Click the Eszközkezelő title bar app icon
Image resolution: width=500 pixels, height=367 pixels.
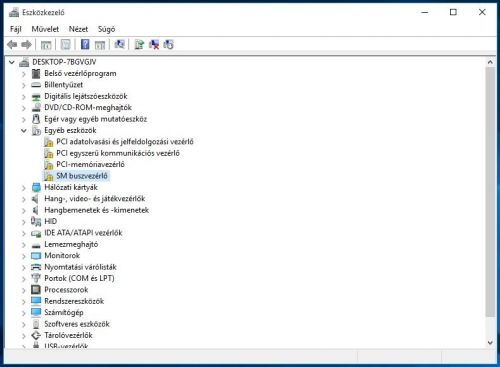pyautogui.click(x=14, y=12)
